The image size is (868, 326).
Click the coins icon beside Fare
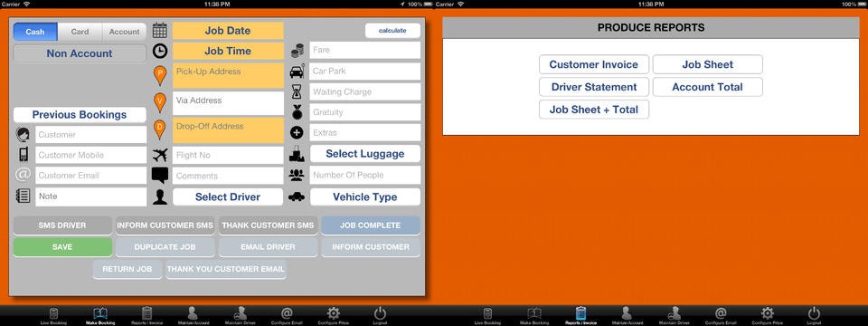[x=297, y=51]
